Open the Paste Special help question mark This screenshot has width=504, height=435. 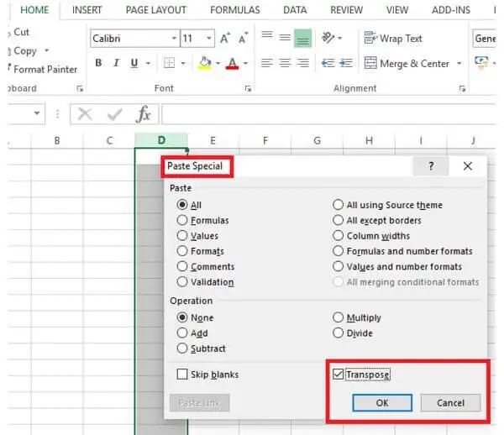click(432, 166)
